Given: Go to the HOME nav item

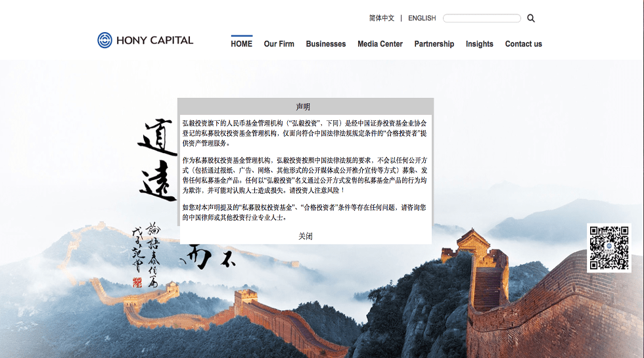Looking at the screenshot, I should (241, 44).
